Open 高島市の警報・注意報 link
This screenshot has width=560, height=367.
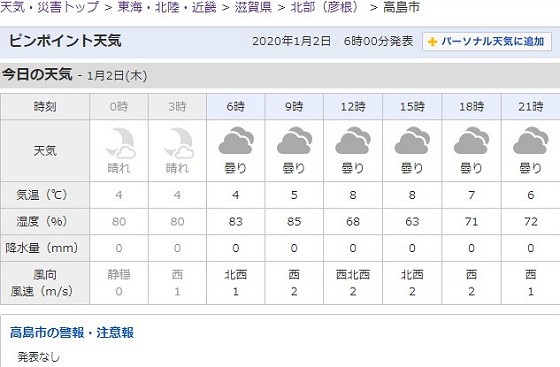[x=72, y=333]
